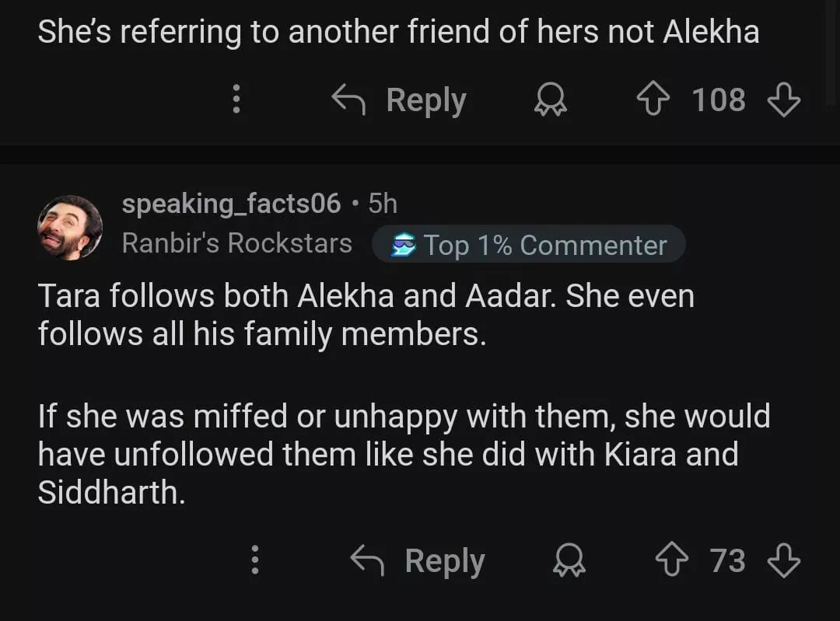Screen dimensions: 840x621
Task: Downvote the comment with 108 votes
Action: tap(783, 100)
